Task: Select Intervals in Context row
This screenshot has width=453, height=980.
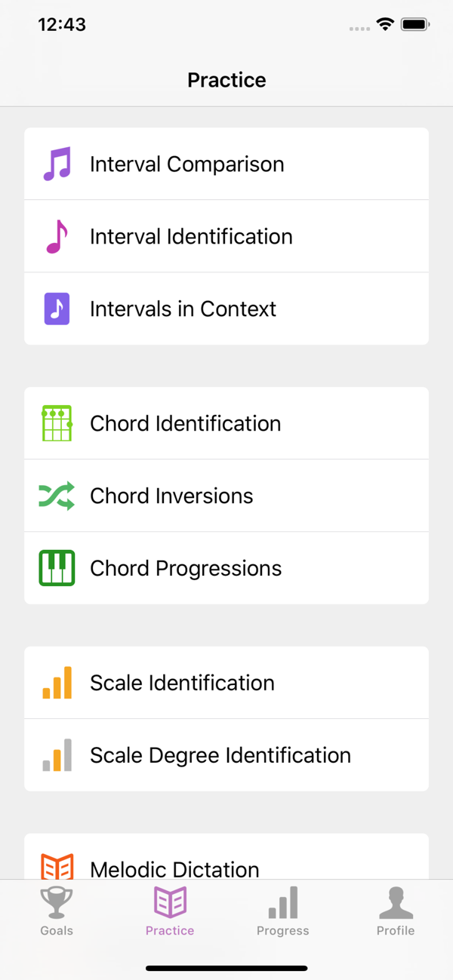Action: 226,309
